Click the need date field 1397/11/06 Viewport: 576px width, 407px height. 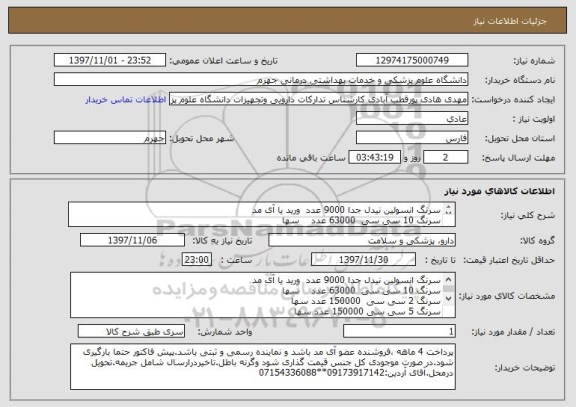coord(132,240)
